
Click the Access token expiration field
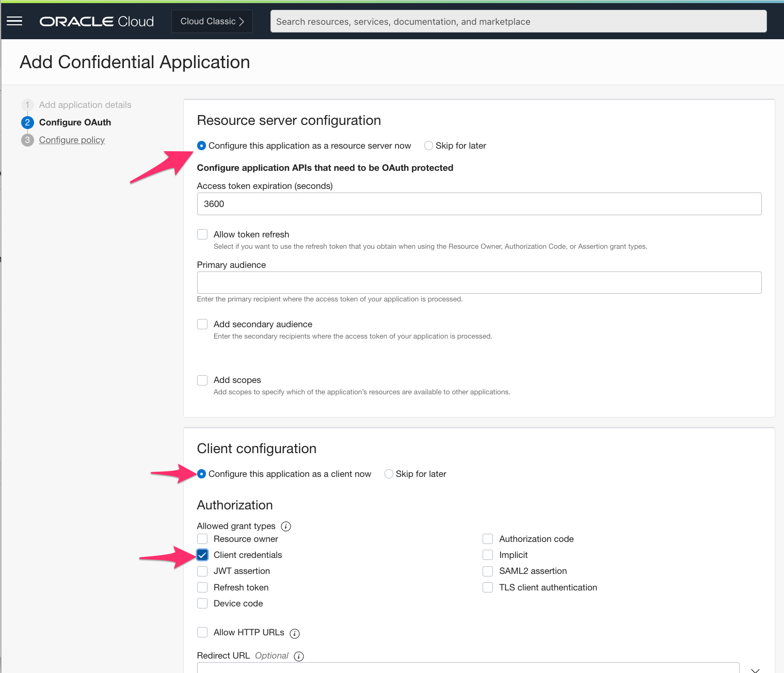point(479,203)
